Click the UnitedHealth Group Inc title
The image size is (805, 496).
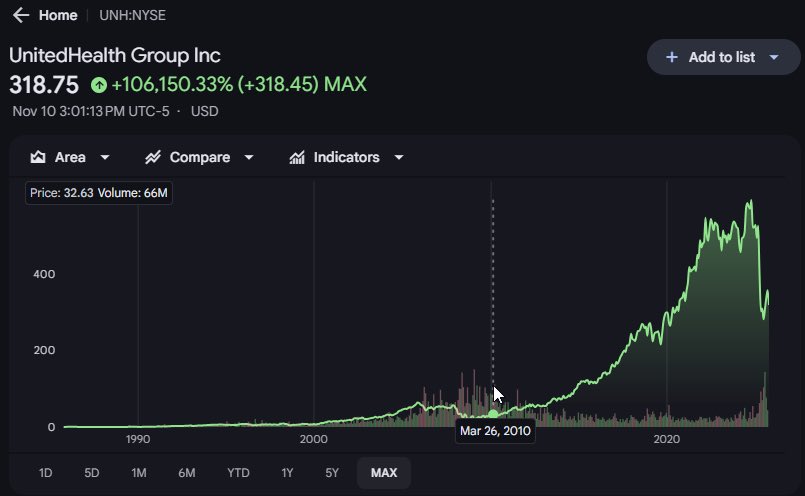point(115,55)
